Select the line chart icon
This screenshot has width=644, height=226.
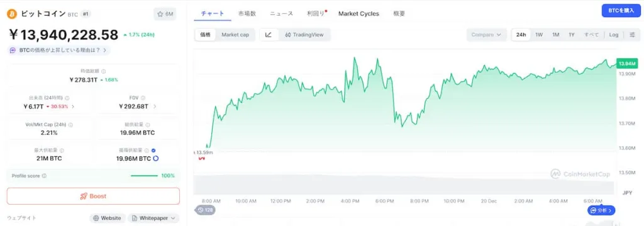269,35
